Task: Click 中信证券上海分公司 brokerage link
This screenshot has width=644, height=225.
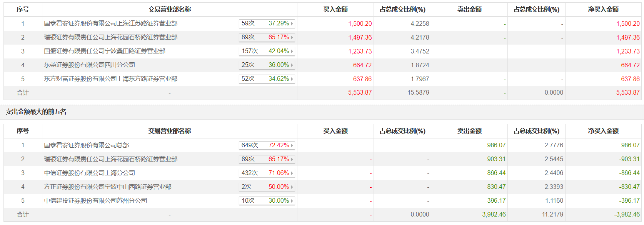Action: click(x=90, y=173)
